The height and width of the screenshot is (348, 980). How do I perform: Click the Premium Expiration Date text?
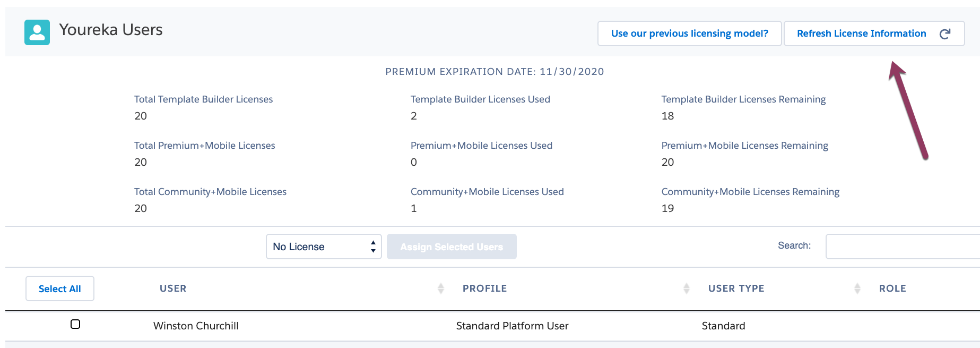pyautogui.click(x=495, y=72)
